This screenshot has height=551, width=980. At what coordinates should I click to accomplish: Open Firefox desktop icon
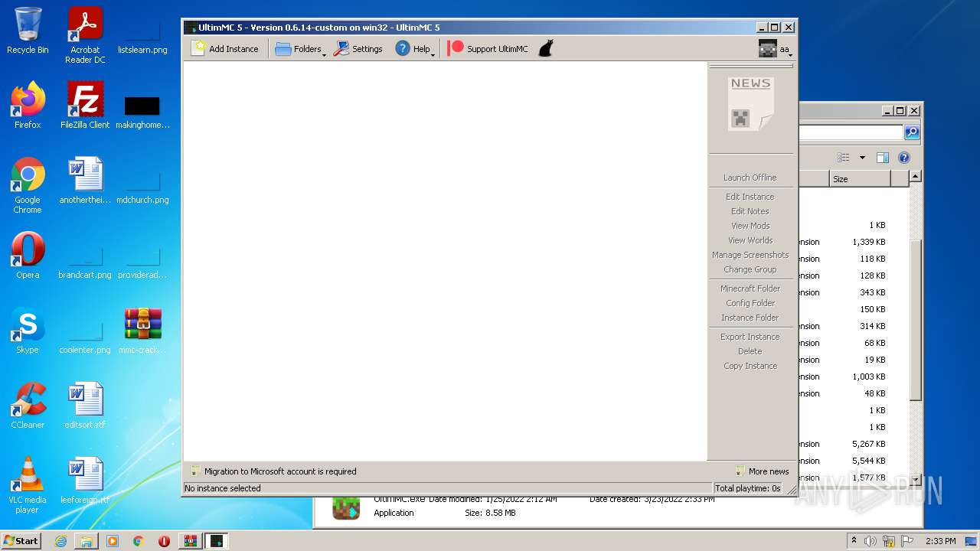coord(28,106)
